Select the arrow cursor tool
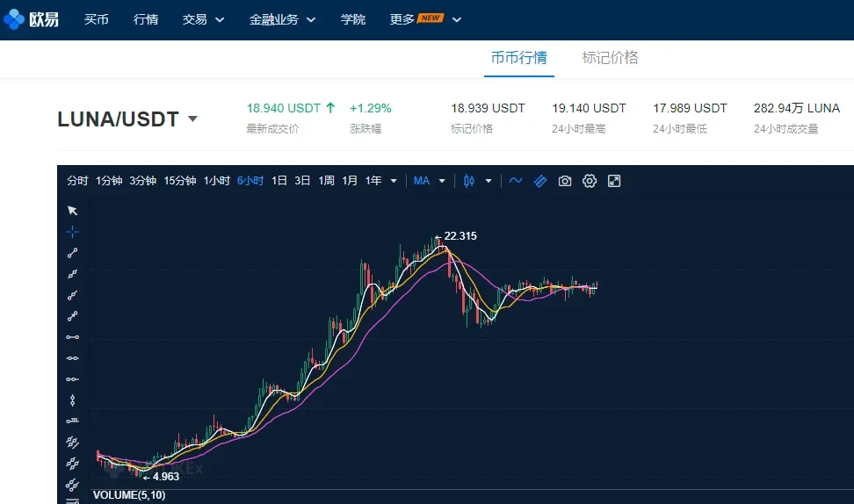The image size is (854, 504). (73, 211)
